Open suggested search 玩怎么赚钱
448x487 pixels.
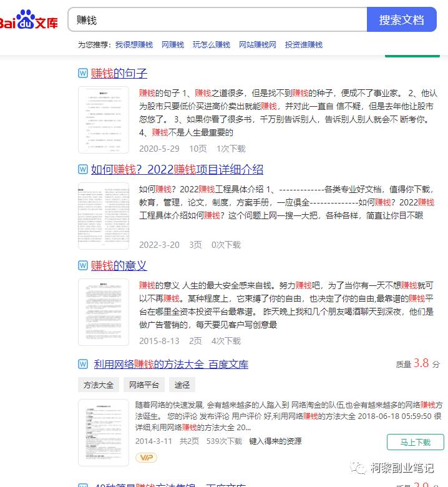tap(212, 45)
